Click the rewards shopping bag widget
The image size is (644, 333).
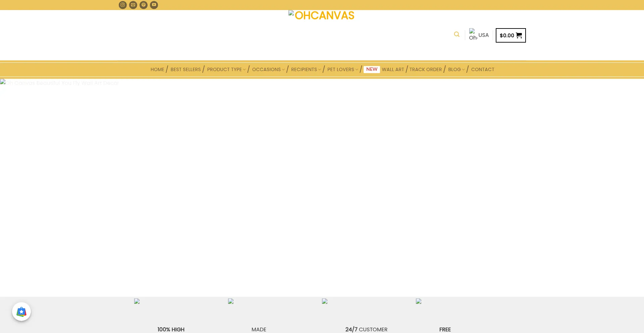click(x=21, y=312)
